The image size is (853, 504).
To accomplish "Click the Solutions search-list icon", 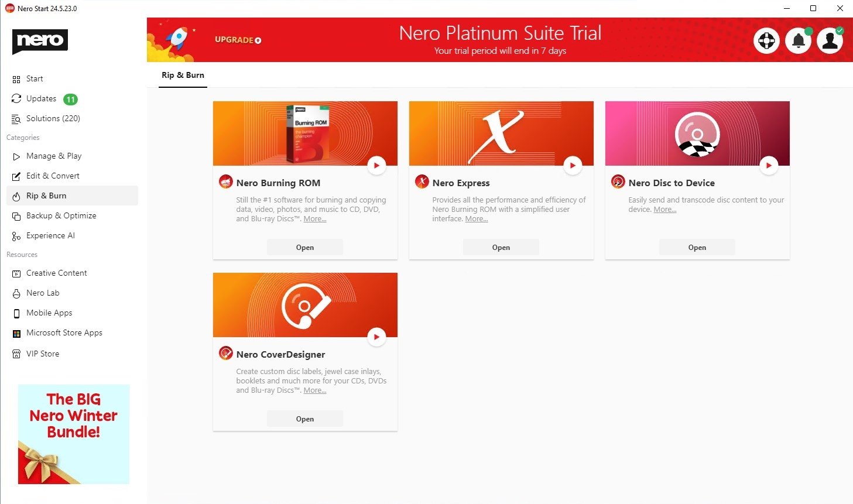I will tap(16, 119).
